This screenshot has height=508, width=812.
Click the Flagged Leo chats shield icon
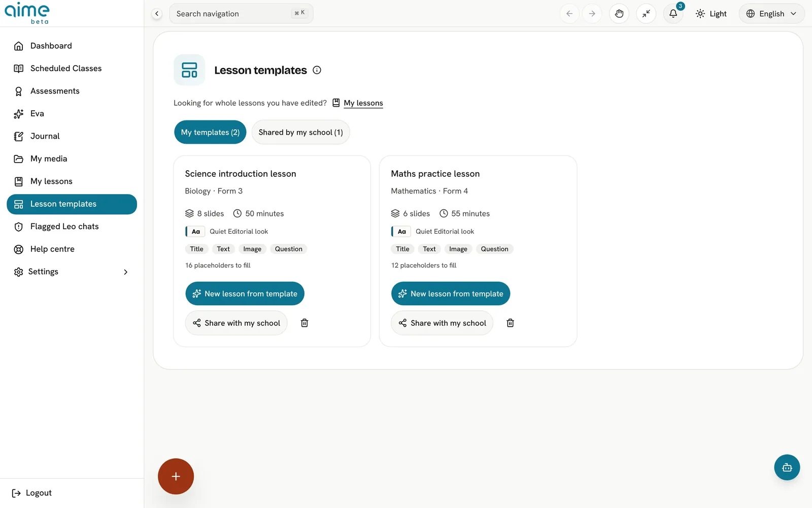(x=19, y=227)
